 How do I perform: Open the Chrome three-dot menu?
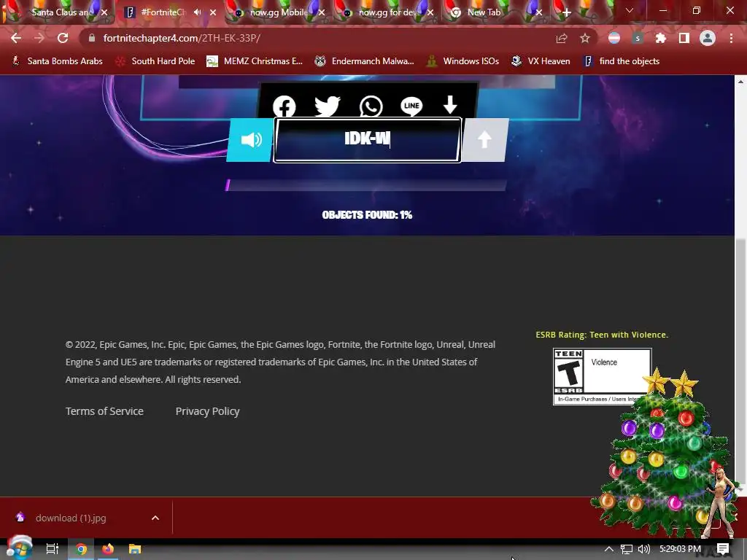pos(731,38)
